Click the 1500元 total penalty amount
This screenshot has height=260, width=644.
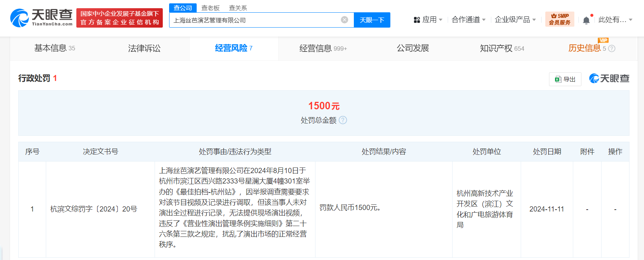324,106
